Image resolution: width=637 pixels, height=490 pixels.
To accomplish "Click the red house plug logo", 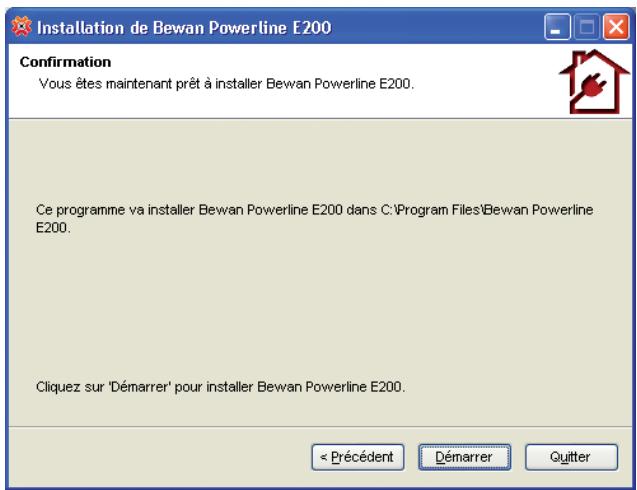I will click(594, 82).
